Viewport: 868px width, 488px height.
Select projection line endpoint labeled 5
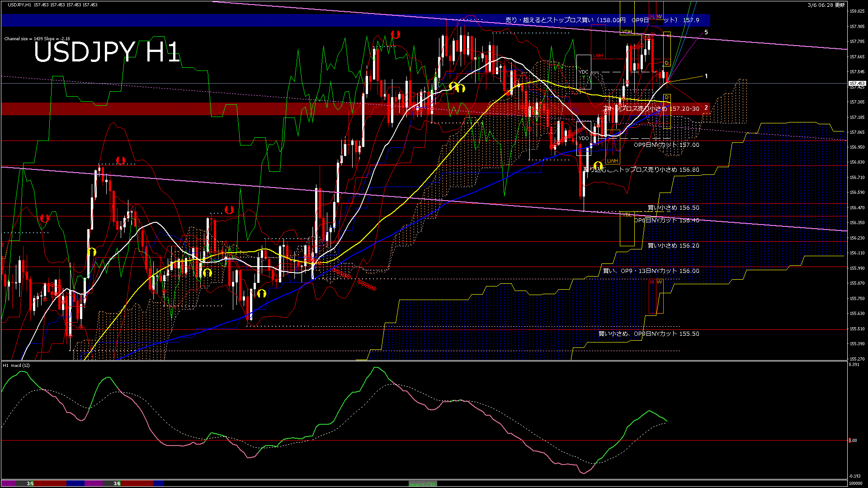tap(706, 33)
